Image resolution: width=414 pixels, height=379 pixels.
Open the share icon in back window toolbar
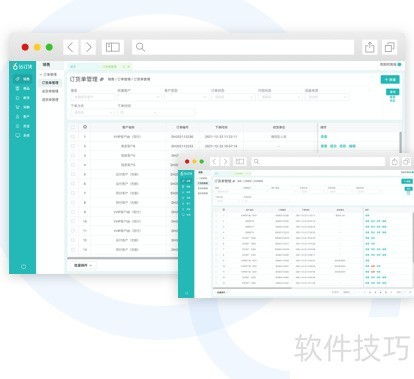tap(369, 47)
